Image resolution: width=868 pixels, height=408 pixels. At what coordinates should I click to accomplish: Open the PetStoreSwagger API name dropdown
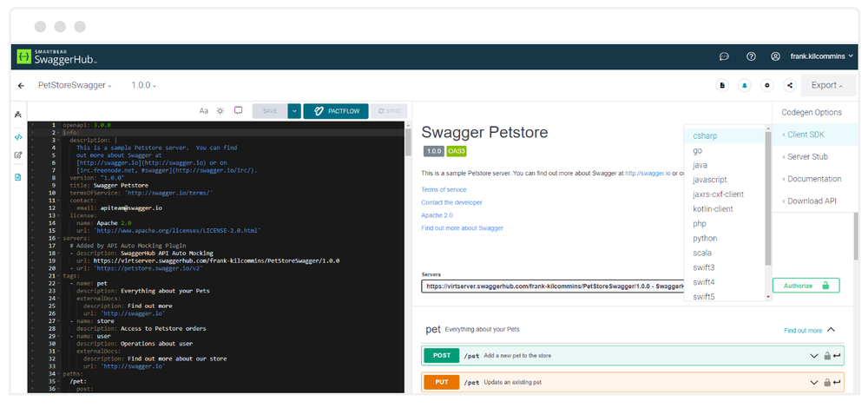pyautogui.click(x=75, y=85)
